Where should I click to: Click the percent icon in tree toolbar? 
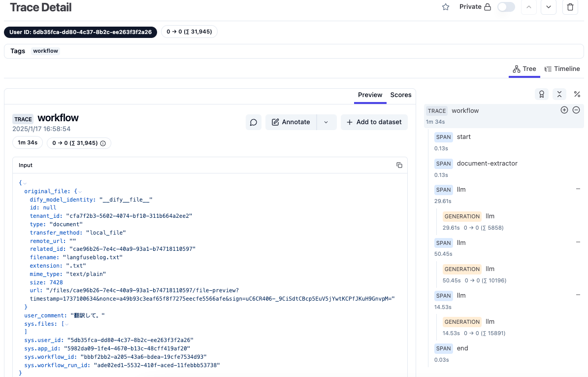(x=577, y=94)
